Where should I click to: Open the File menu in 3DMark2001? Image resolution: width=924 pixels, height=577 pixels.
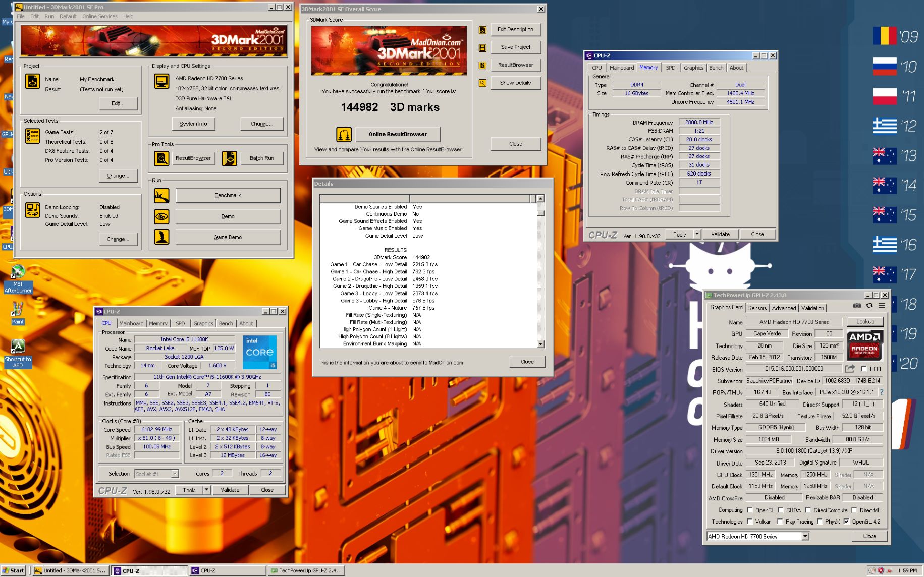[21, 16]
